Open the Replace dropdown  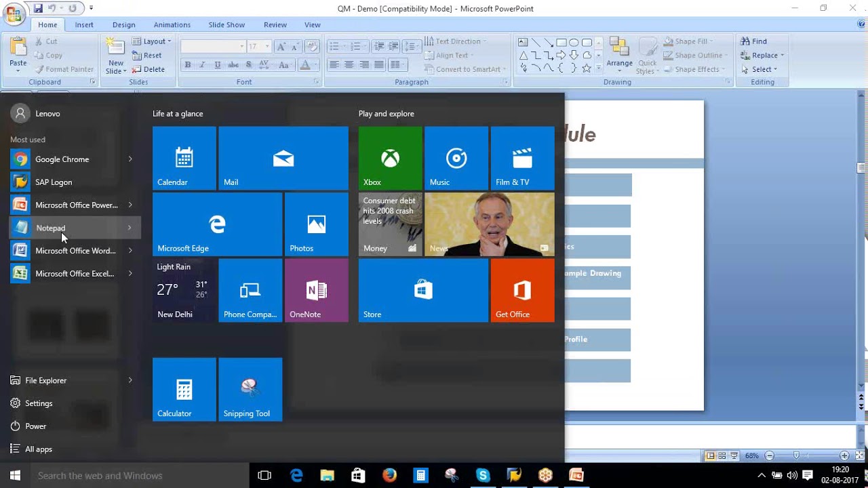coord(762,56)
